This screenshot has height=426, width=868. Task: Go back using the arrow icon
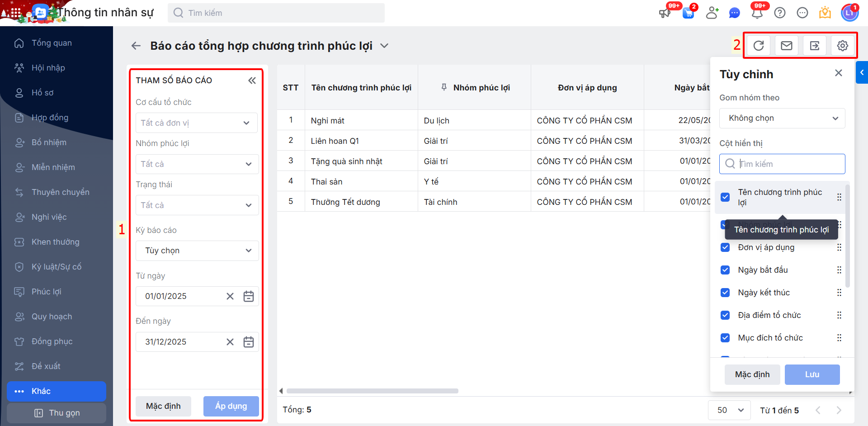coord(136,46)
